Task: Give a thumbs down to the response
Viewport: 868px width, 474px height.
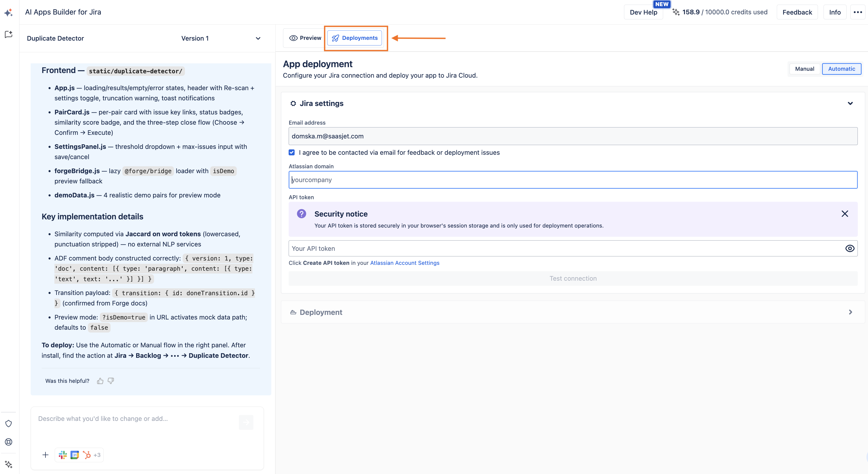Action: pos(111,381)
